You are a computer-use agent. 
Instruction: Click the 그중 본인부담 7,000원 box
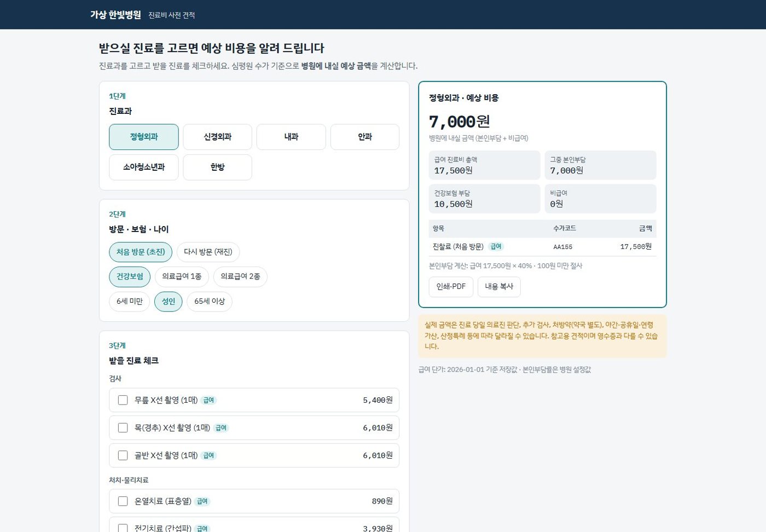pyautogui.click(x=600, y=165)
